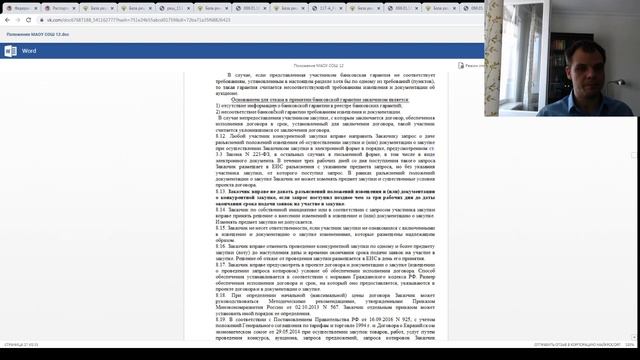Open the reading mode button at the right of the document header
Viewport: 640px width, 360px height.
471,65
